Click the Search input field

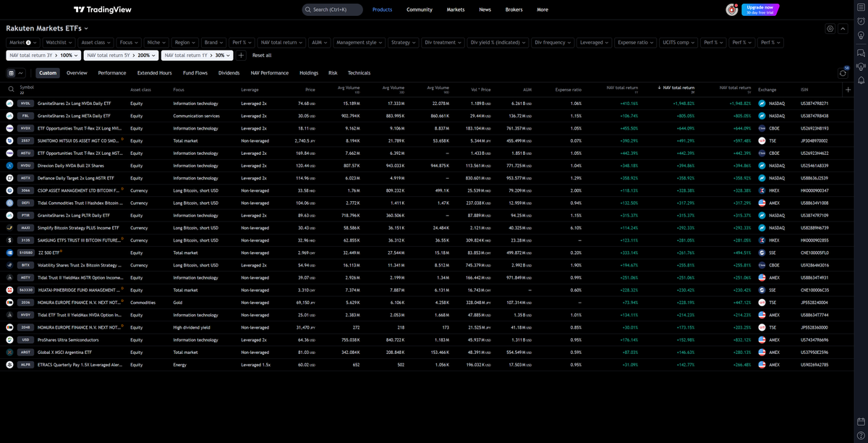coord(332,9)
